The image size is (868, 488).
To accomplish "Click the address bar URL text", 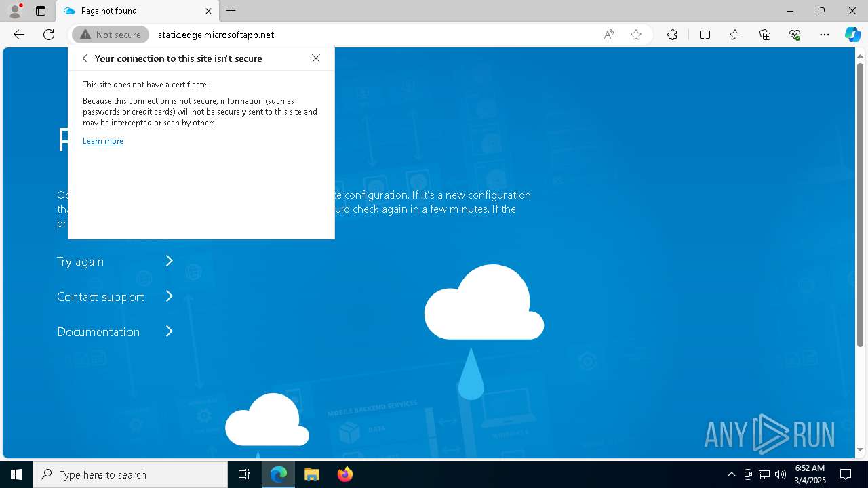I will click(x=216, y=35).
